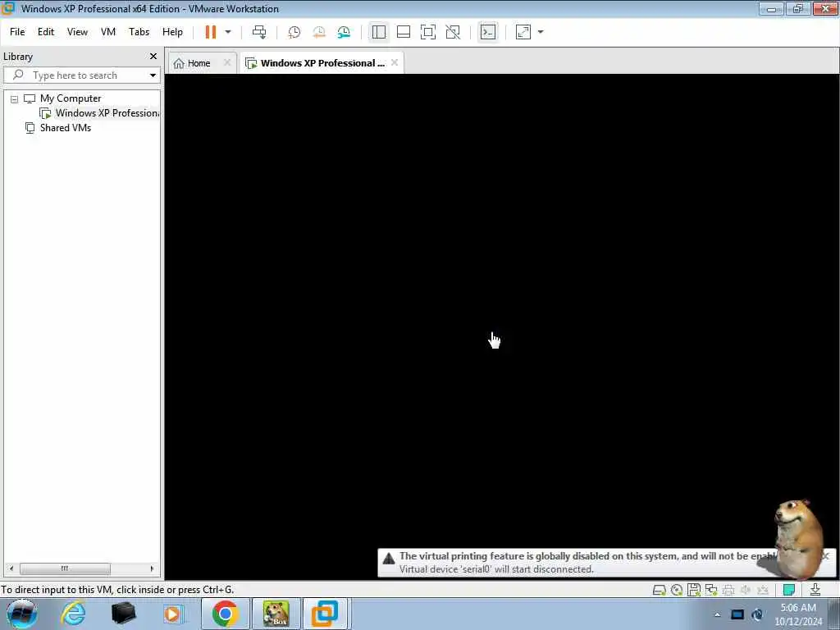Show hidden system tray icons
The image size is (840, 630).
tap(717, 614)
